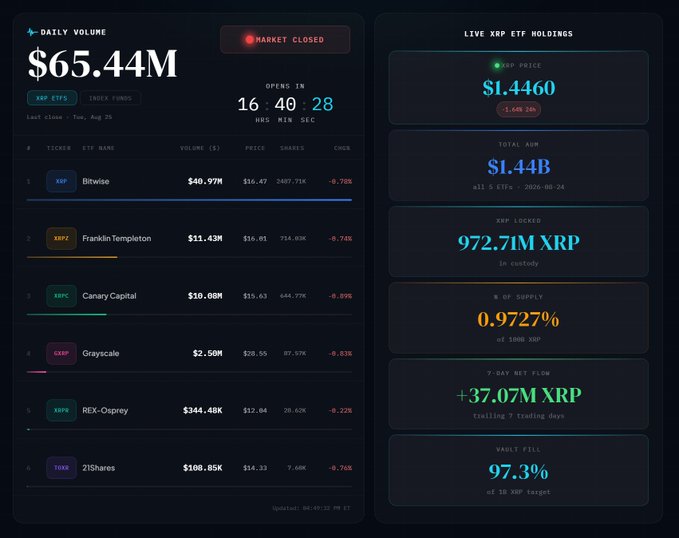Image resolution: width=679 pixels, height=538 pixels.
Task: Click Bitwise change -0.78%
Action: pyautogui.click(x=340, y=181)
